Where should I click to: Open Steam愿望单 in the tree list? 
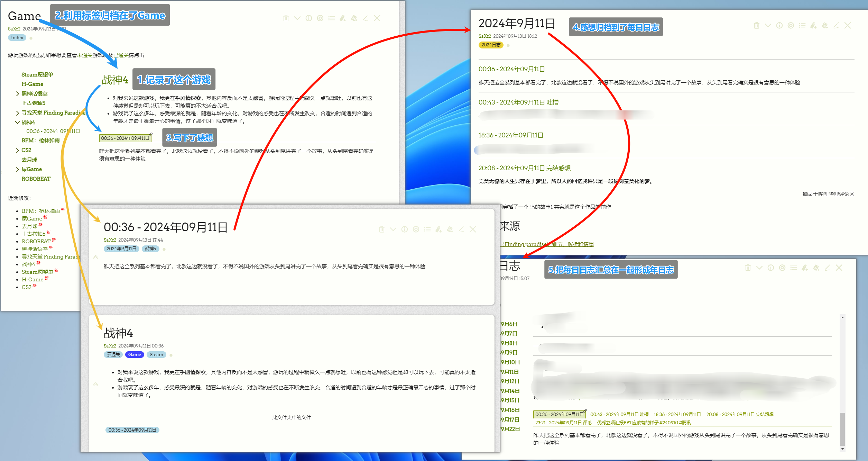(37, 75)
